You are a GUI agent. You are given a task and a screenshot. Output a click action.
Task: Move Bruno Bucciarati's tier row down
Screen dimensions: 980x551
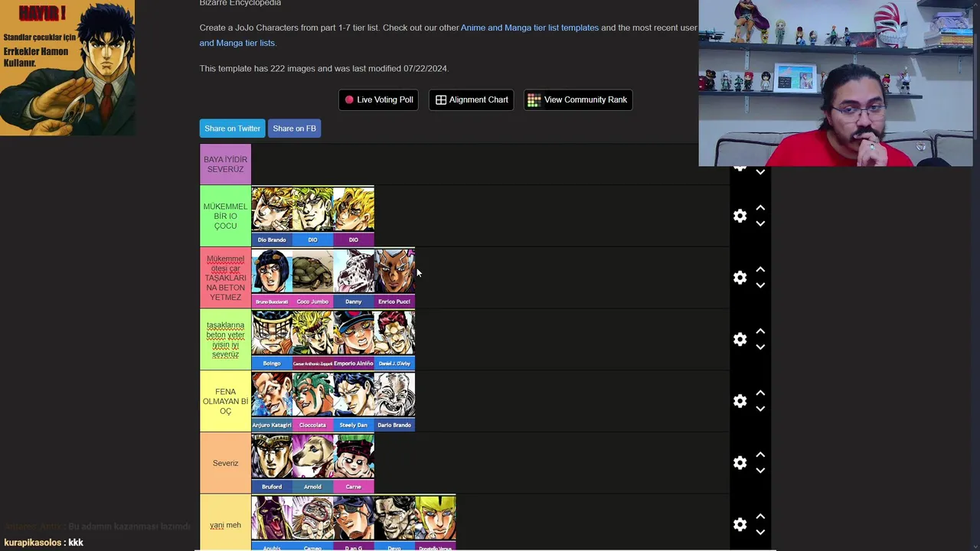[x=760, y=285]
